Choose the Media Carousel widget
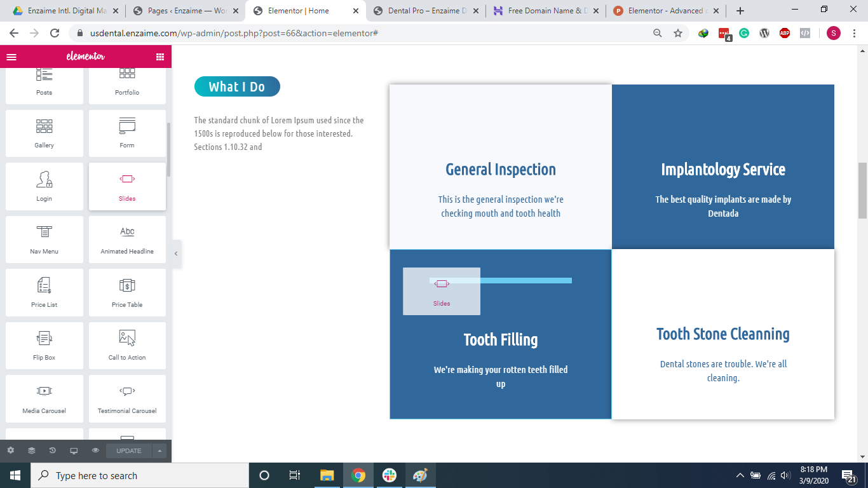Viewport: 868px width, 488px height. click(x=44, y=398)
